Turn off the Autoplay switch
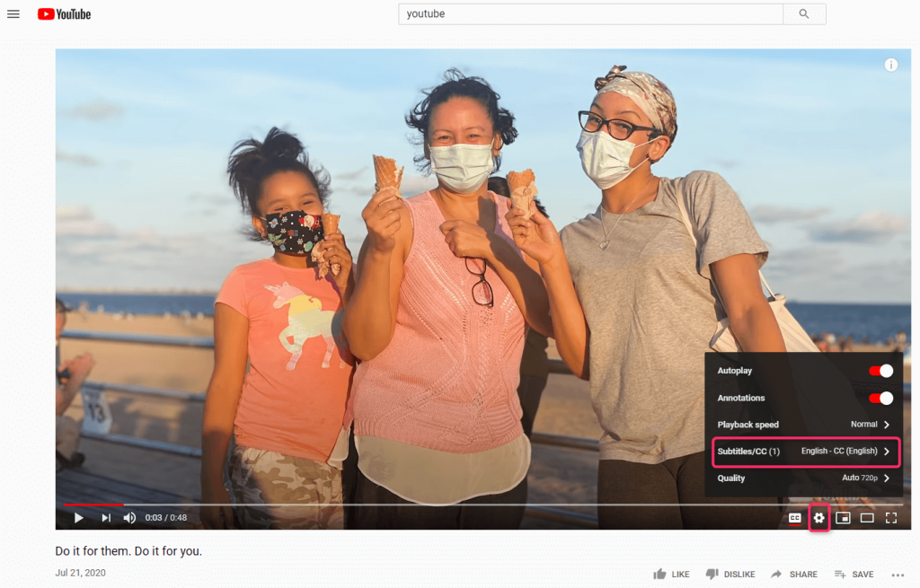Viewport: 920px width, 588px height. tap(880, 371)
